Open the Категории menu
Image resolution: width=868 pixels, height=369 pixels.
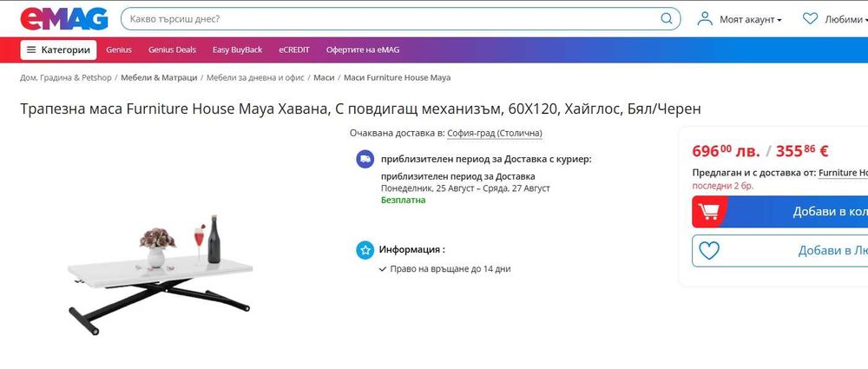(59, 49)
